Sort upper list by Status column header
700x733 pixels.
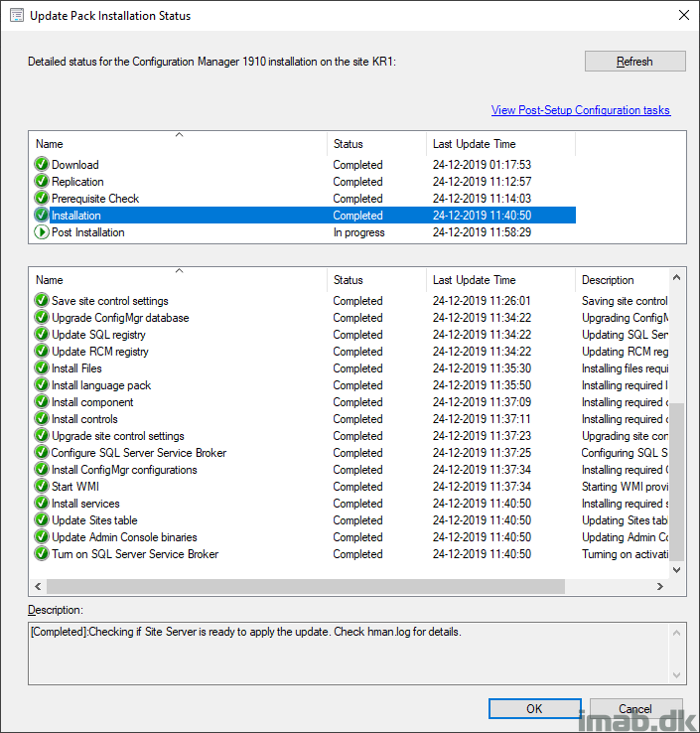click(376, 143)
